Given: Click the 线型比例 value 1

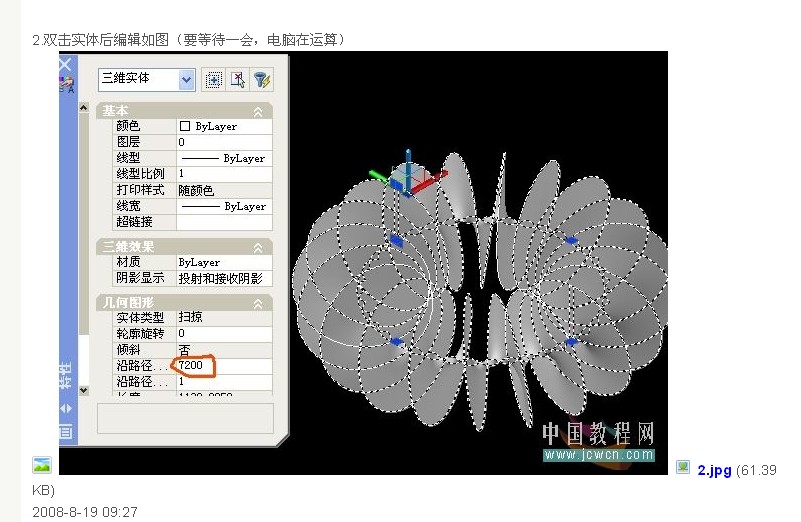Looking at the screenshot, I should 224,174.
